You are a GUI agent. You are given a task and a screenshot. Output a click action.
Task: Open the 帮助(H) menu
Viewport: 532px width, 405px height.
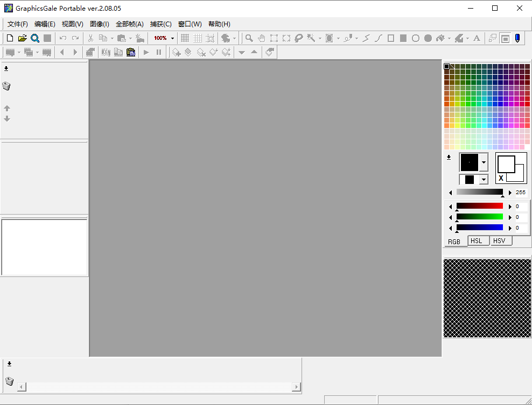tap(219, 24)
